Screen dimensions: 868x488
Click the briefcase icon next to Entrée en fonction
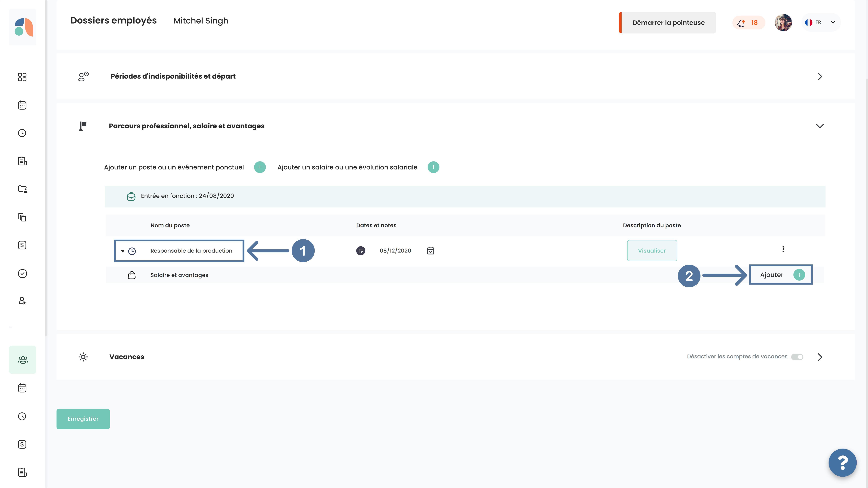(x=131, y=196)
